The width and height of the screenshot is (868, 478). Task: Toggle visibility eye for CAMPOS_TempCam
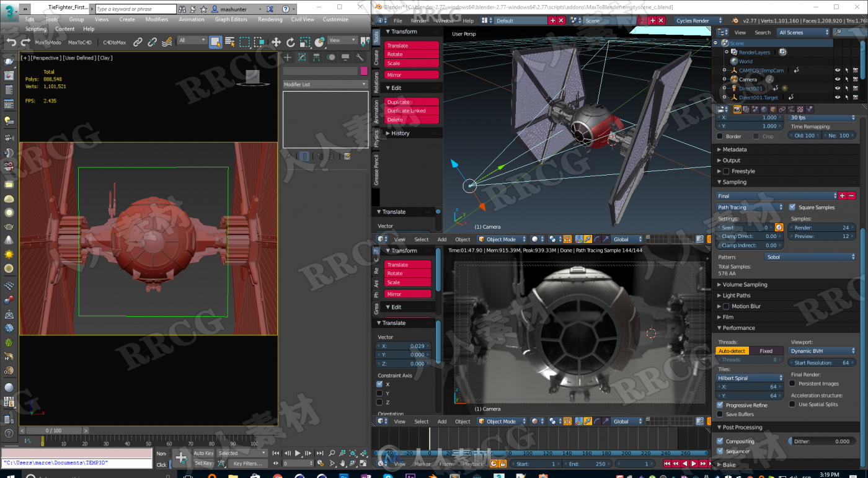837,71
